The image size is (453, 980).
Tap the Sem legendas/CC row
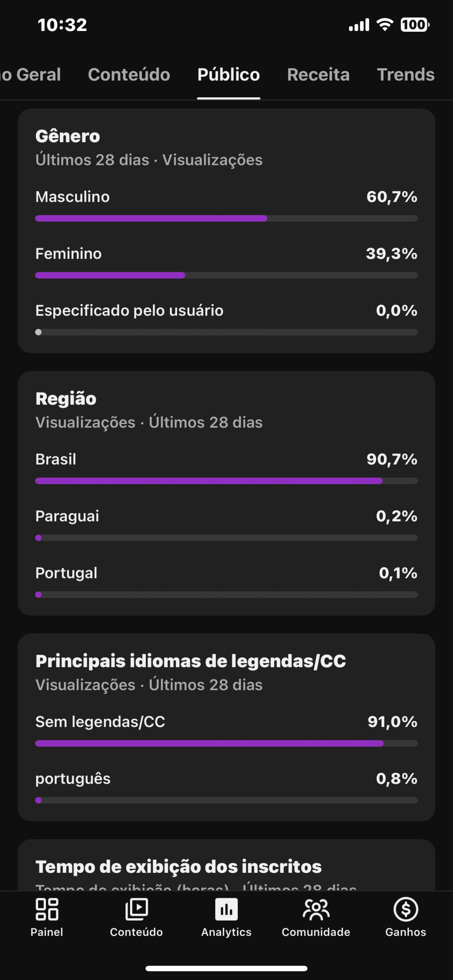pyautogui.click(x=226, y=722)
